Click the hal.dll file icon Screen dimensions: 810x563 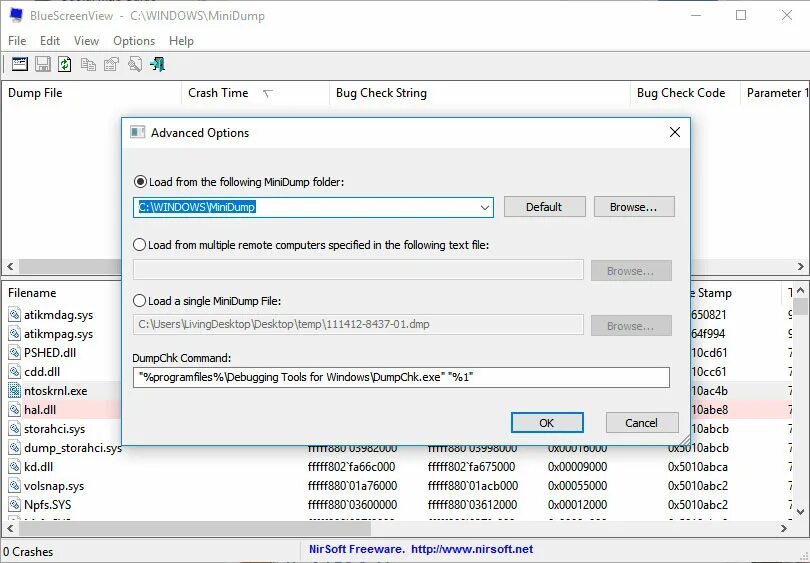(14, 410)
